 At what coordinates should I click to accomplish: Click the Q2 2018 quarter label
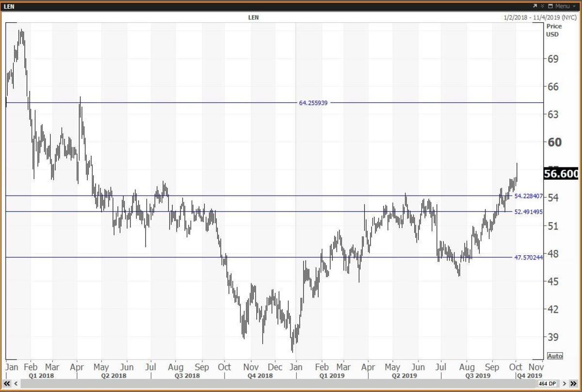pyautogui.click(x=113, y=376)
